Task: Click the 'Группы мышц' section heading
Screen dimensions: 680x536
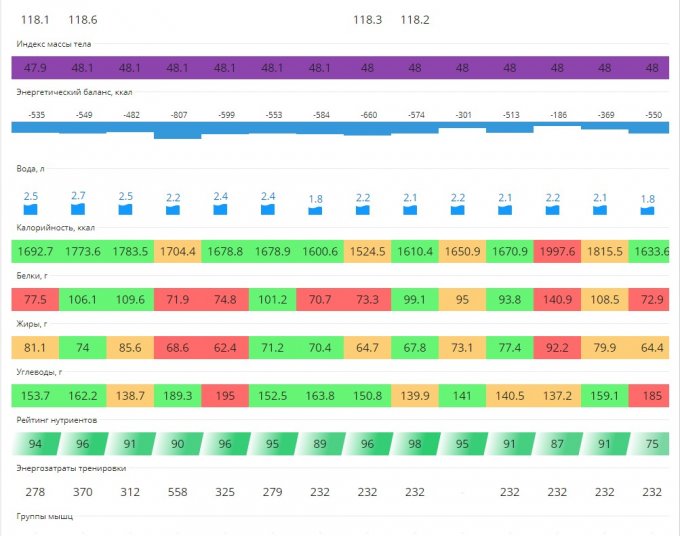Action: (45, 516)
